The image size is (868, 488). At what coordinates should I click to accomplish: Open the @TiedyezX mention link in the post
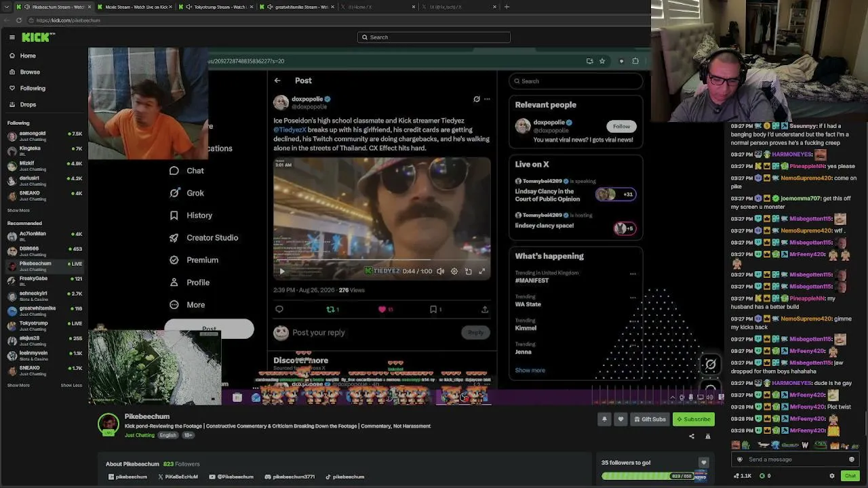[290, 129]
